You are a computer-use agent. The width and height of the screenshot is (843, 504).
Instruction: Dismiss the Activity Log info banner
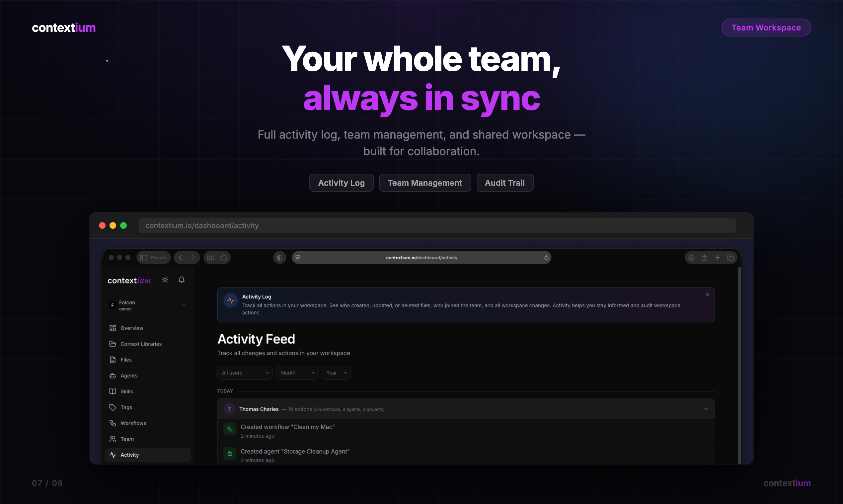pos(707,295)
